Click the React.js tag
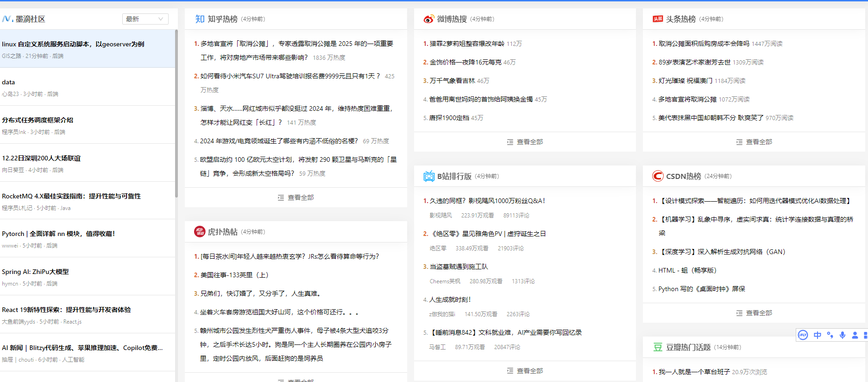The height and width of the screenshot is (382, 868). 72,322
